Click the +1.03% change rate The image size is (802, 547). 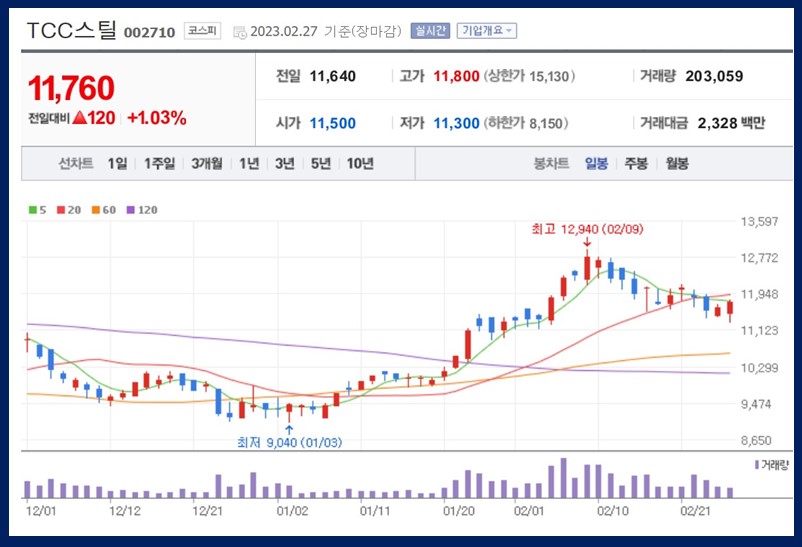tap(157, 118)
